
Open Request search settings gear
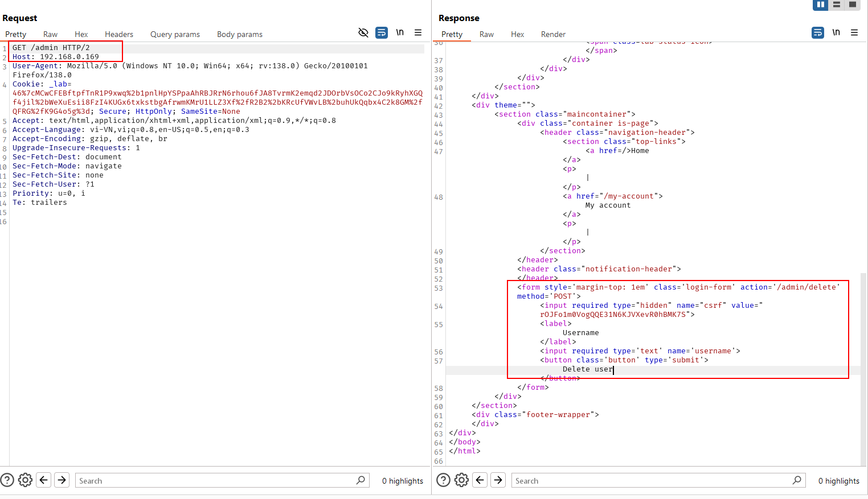(25, 480)
